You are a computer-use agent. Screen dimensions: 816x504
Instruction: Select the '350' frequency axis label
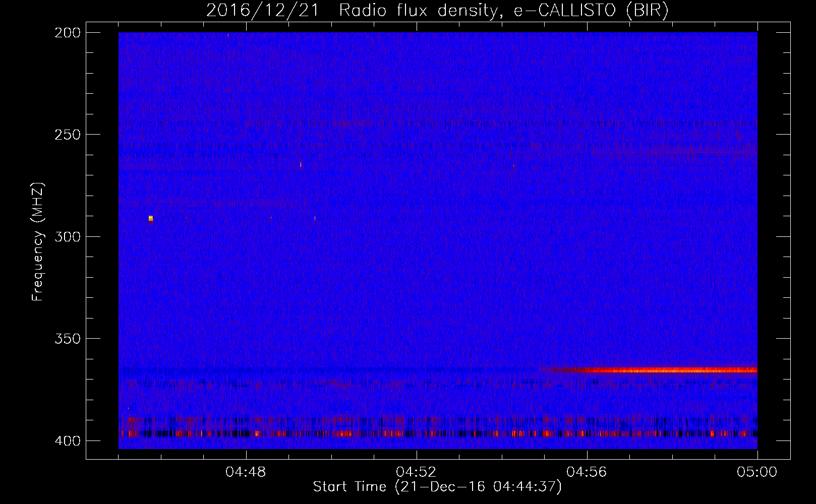pos(67,339)
